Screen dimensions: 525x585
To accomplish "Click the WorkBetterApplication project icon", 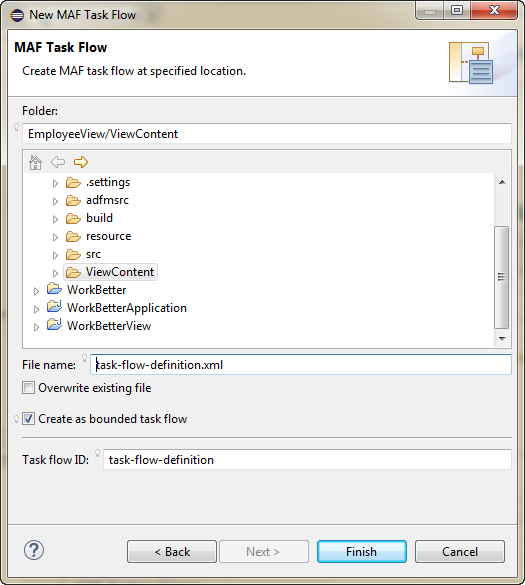I will [x=54, y=307].
